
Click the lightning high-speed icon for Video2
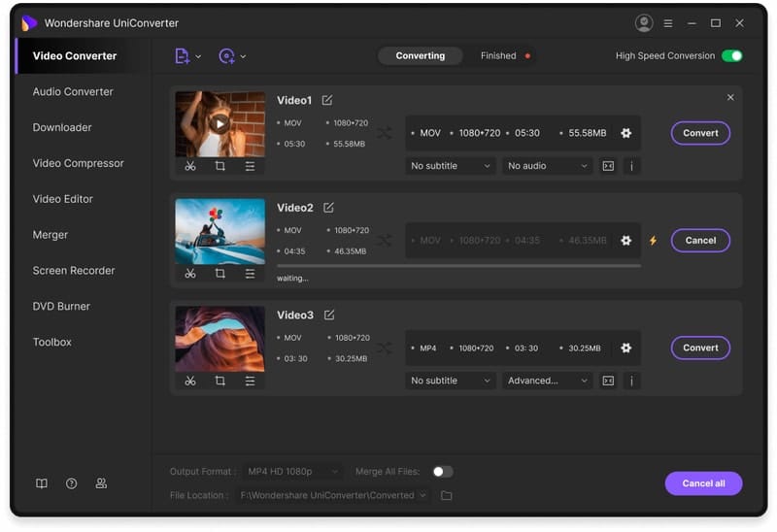click(653, 240)
